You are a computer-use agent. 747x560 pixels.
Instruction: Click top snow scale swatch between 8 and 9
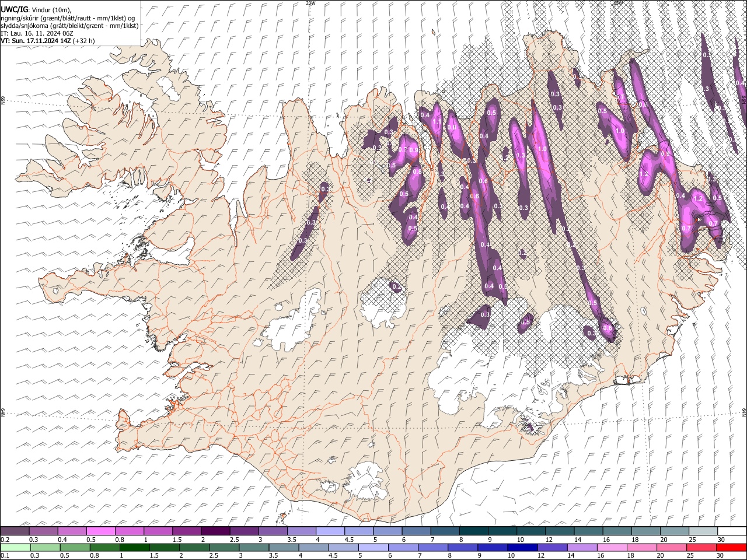[x=474, y=531]
